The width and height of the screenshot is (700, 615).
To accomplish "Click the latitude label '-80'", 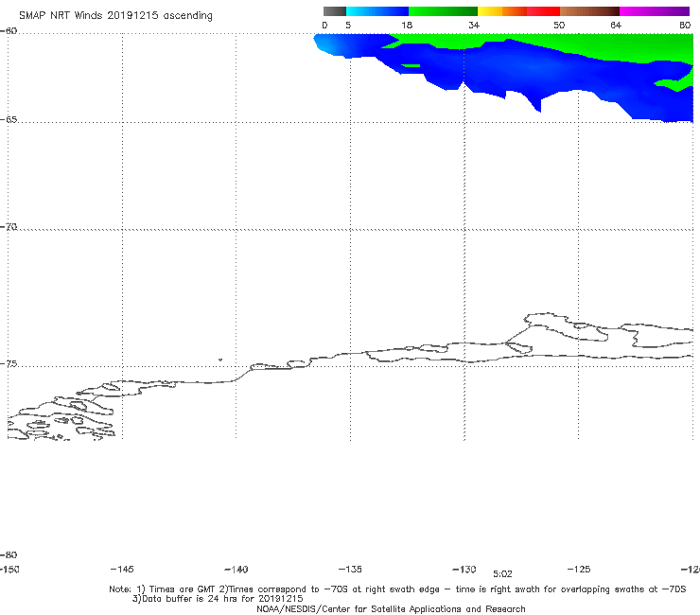I will tap(9, 555).
